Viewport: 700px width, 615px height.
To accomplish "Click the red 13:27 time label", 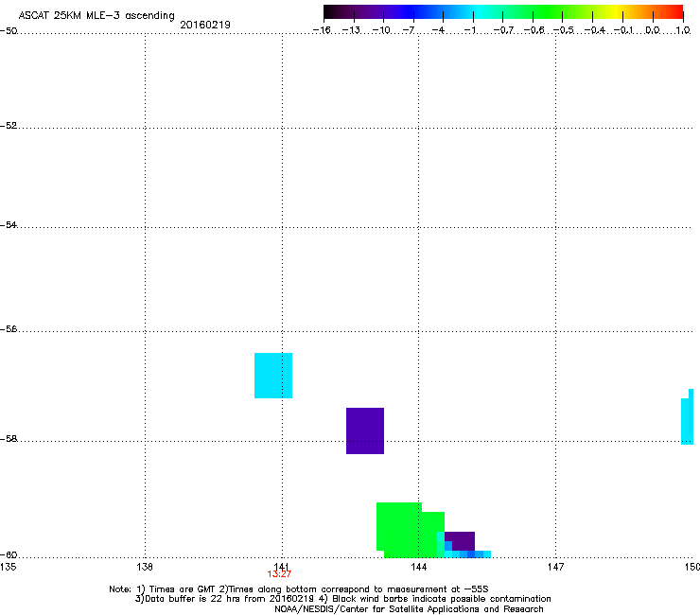I will click(x=279, y=574).
